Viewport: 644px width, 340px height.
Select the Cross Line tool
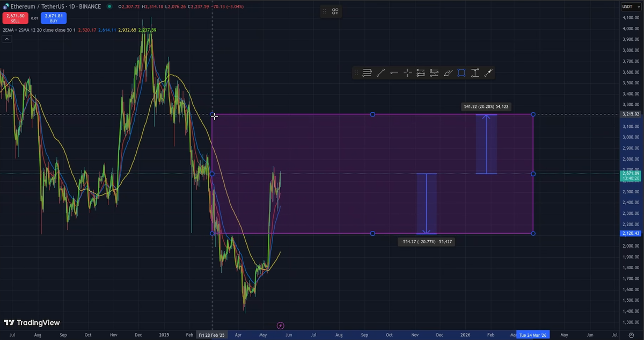[407, 73]
